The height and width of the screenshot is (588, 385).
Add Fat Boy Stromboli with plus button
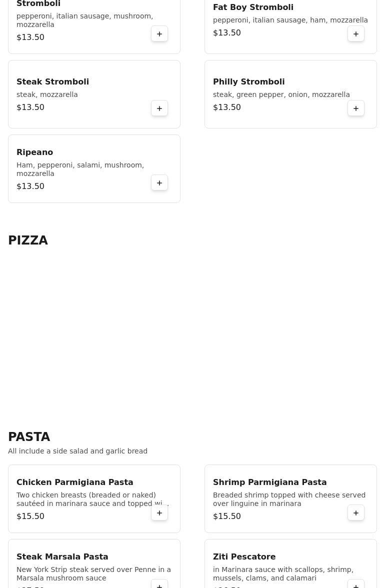(x=356, y=34)
